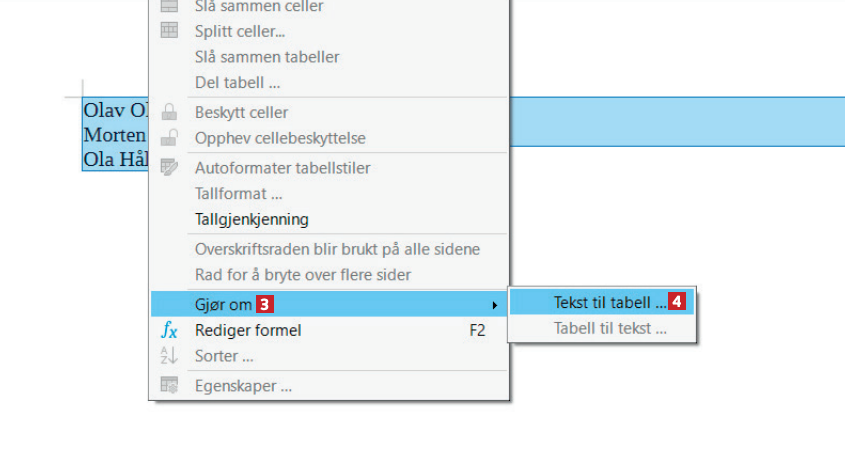Viewport: 845px width, 457px height.
Task: Select Slå sammen tabeller menu entry
Action: 267,57
